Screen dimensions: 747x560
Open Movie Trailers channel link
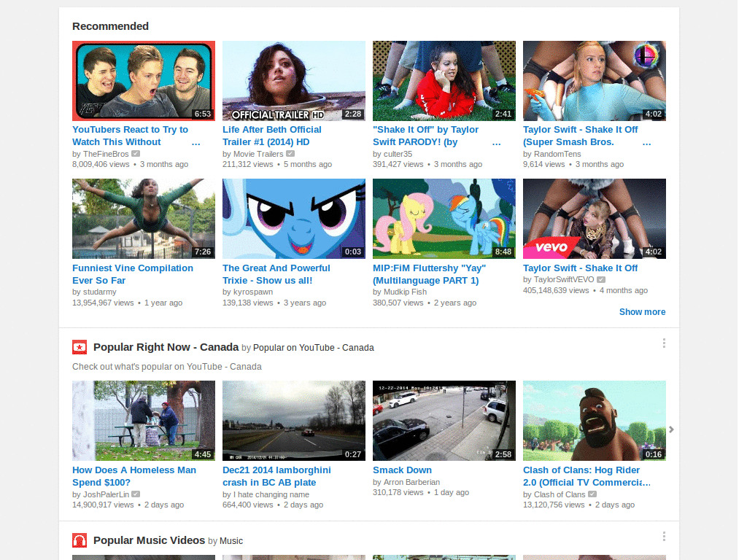(x=258, y=154)
